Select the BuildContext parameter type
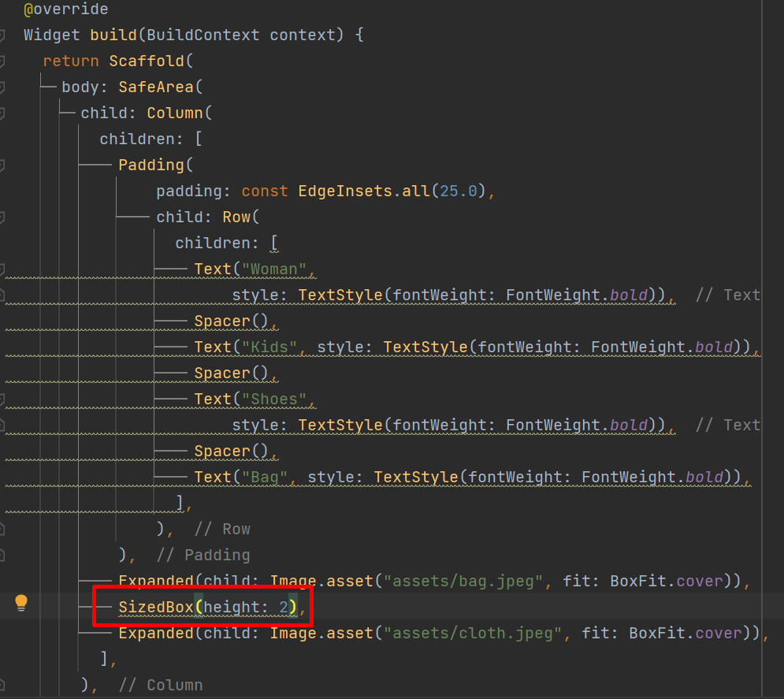 coord(203,35)
